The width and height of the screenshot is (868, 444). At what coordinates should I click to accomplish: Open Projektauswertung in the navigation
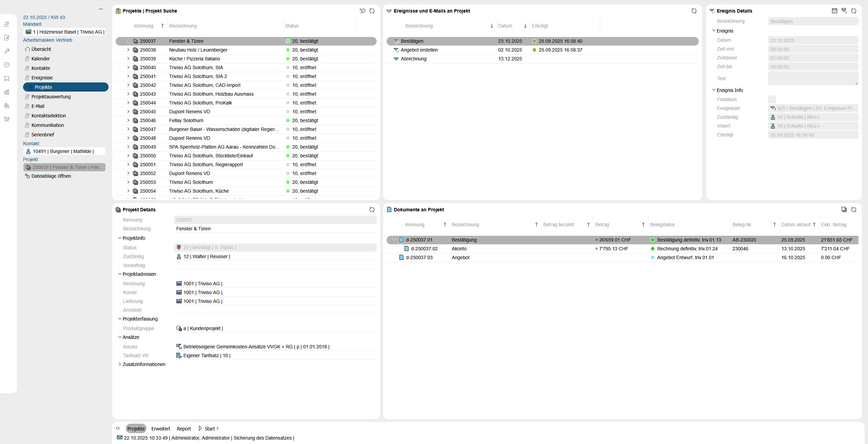(51, 97)
